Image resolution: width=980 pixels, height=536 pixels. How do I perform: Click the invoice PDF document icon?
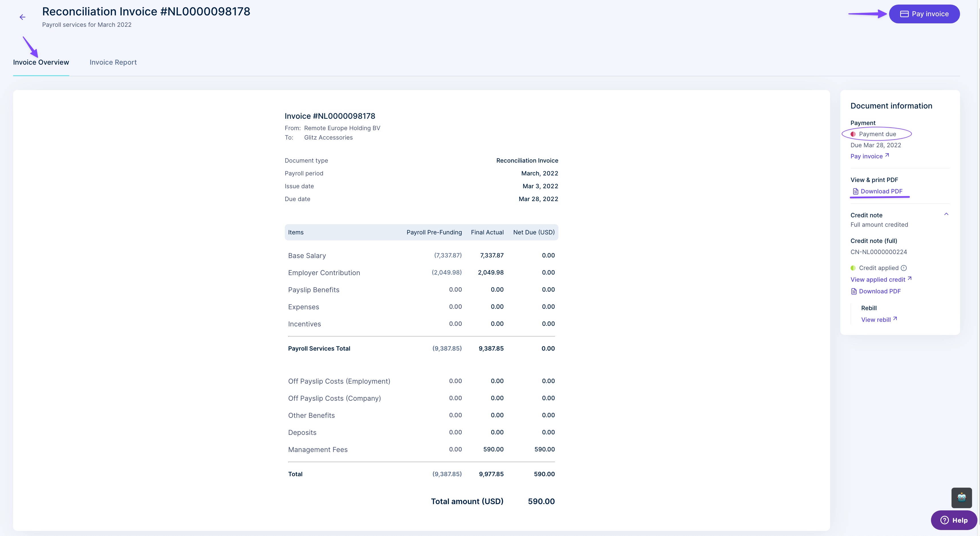click(x=855, y=191)
